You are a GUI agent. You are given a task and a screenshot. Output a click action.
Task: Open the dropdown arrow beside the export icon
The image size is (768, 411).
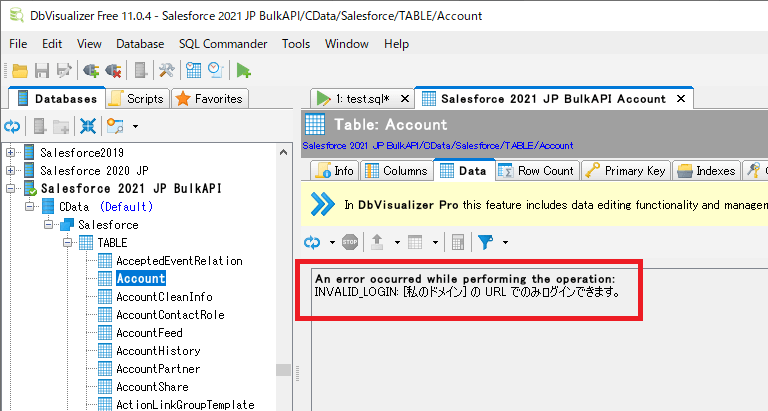click(397, 242)
